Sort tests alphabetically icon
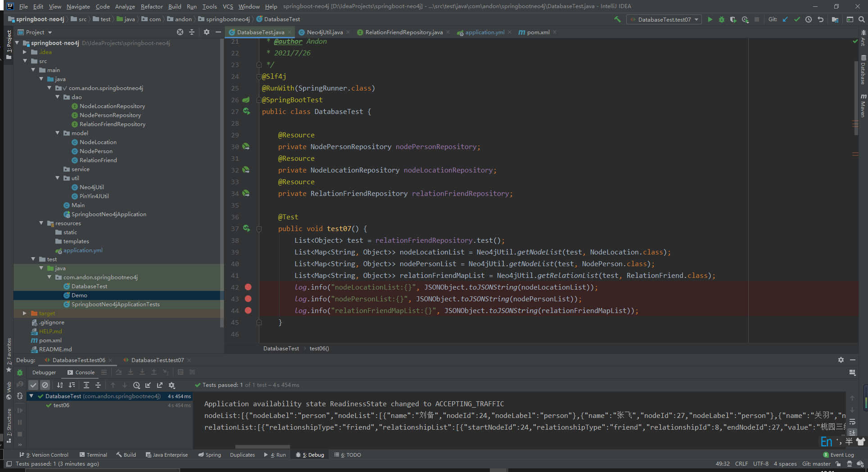Image resolution: width=868 pixels, height=472 pixels. point(60,385)
